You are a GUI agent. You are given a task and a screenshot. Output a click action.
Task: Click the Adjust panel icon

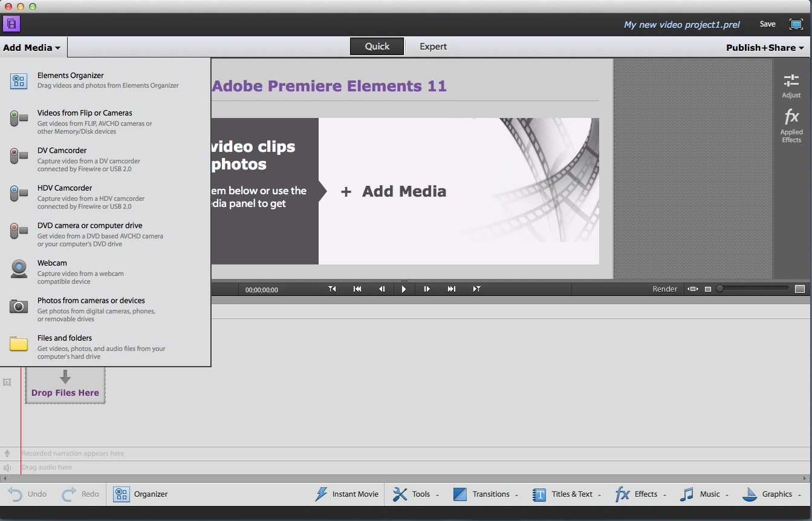(x=791, y=85)
